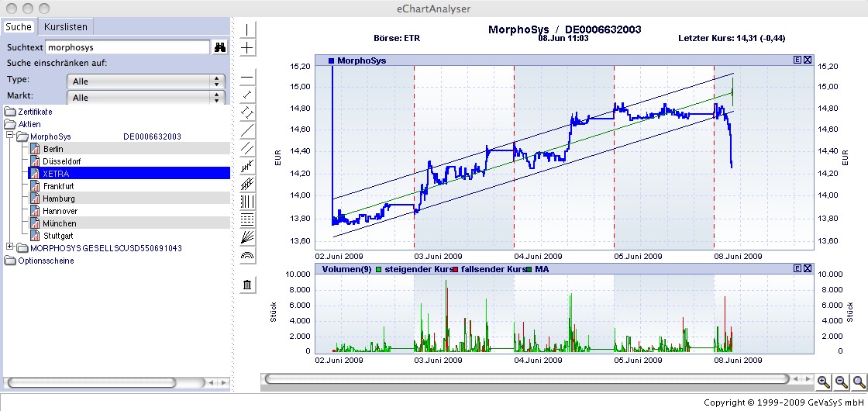Select the horizontal line drawing tool
Screen dimensions: 868x411
[x=247, y=77]
